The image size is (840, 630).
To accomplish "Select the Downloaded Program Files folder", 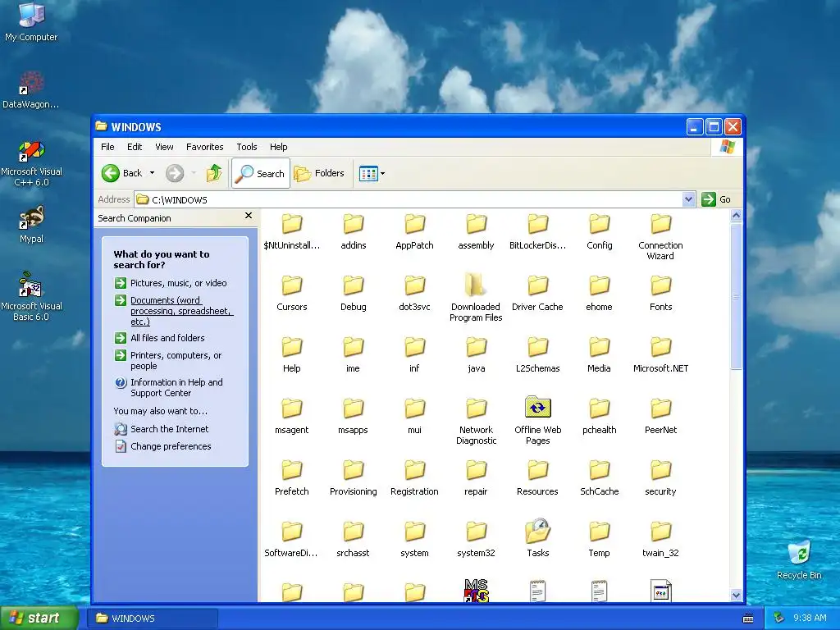I will click(x=476, y=297).
